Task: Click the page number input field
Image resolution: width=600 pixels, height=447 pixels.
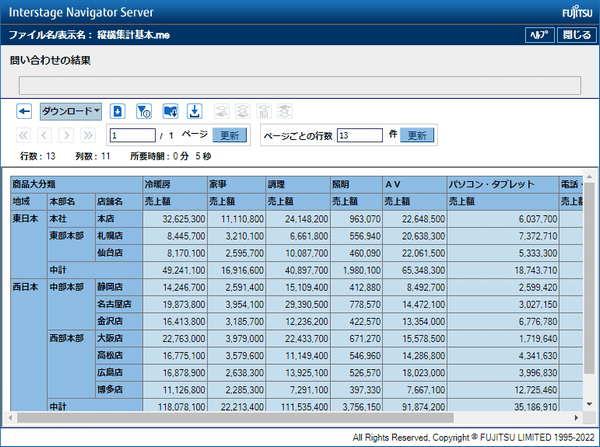Action: [133, 135]
